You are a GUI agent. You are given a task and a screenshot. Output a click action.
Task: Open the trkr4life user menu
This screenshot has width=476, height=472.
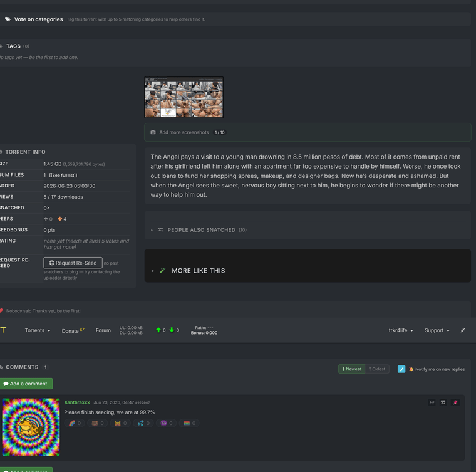pos(401,330)
